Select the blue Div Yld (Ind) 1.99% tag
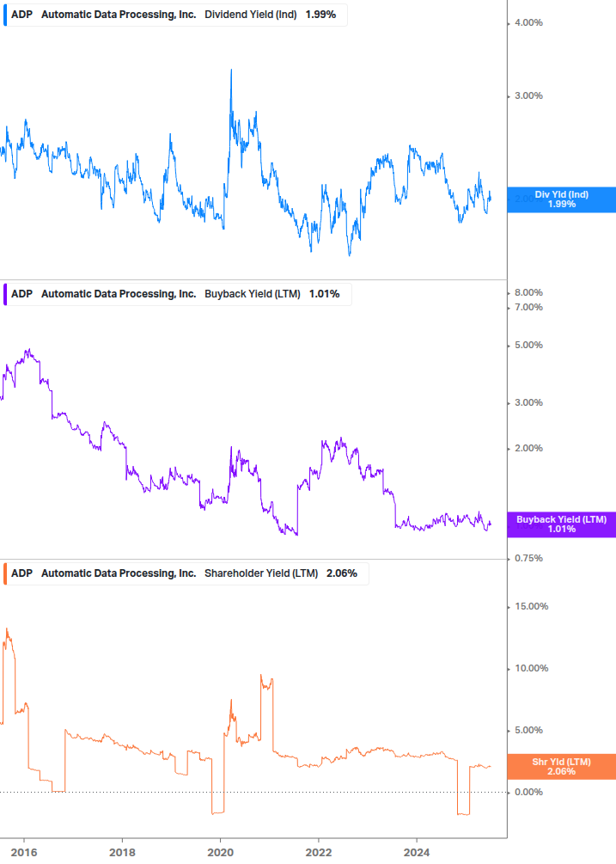Viewport: 616px width, 864px height. (562, 199)
